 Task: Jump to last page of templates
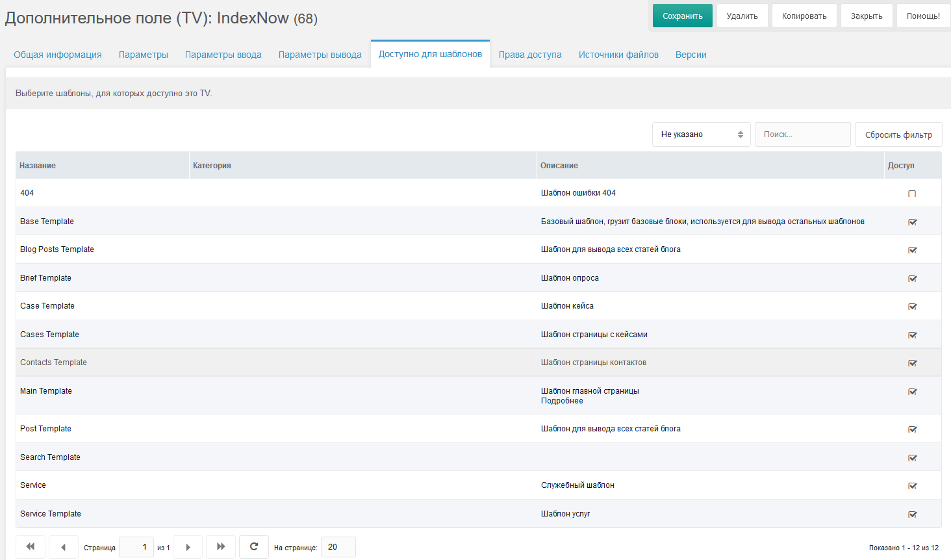coord(221,547)
